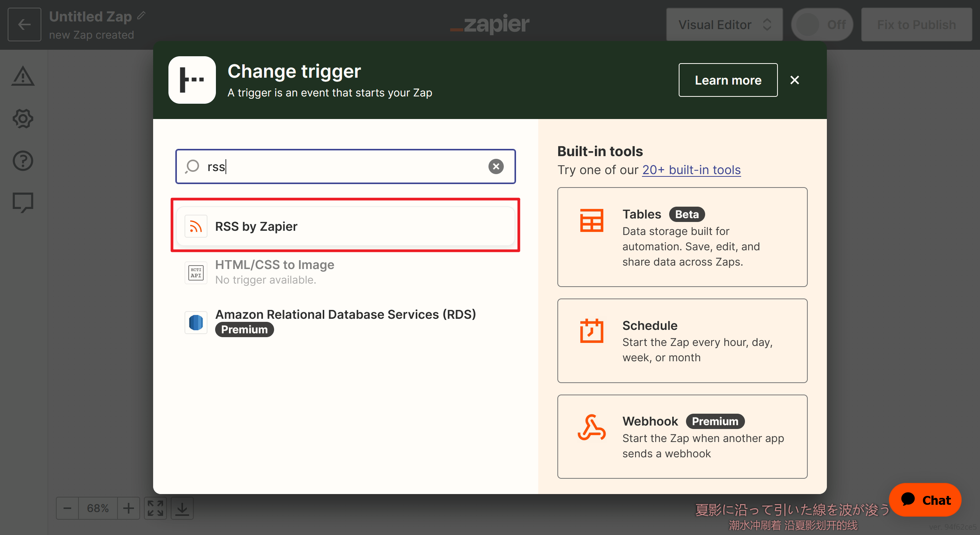Click the Untitled Zap title

[x=90, y=16]
